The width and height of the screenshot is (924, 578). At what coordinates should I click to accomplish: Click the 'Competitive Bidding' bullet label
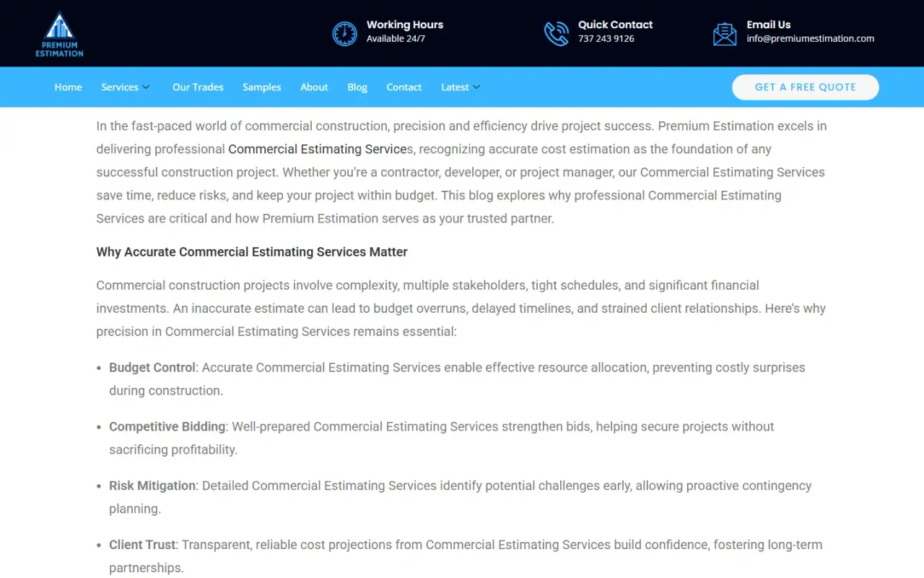(x=167, y=426)
